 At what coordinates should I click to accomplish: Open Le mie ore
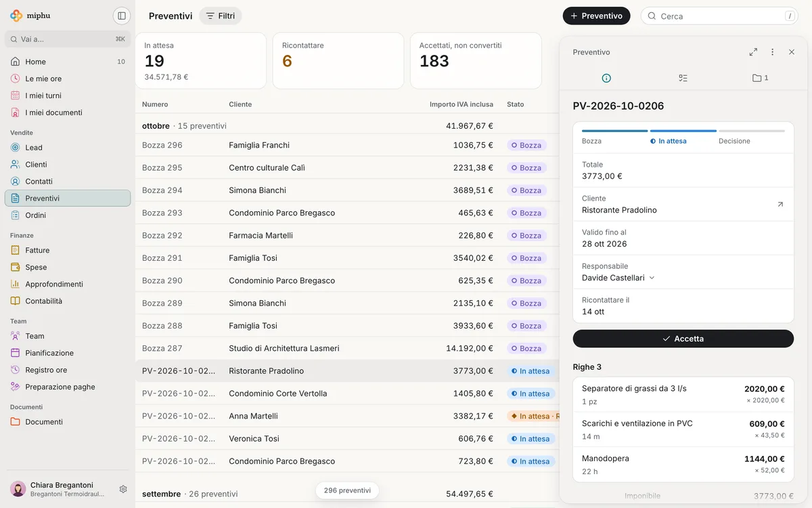(68, 79)
